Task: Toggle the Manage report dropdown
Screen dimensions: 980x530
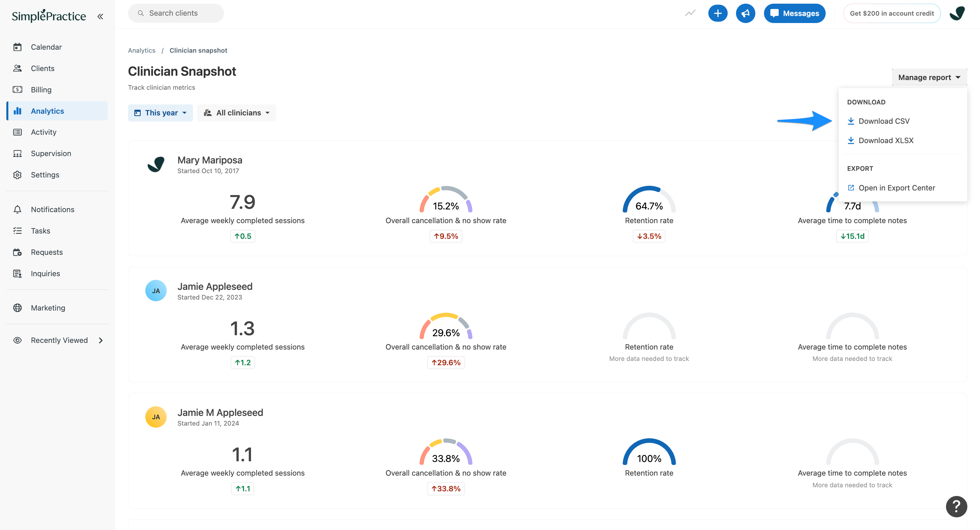Action: 929,77
